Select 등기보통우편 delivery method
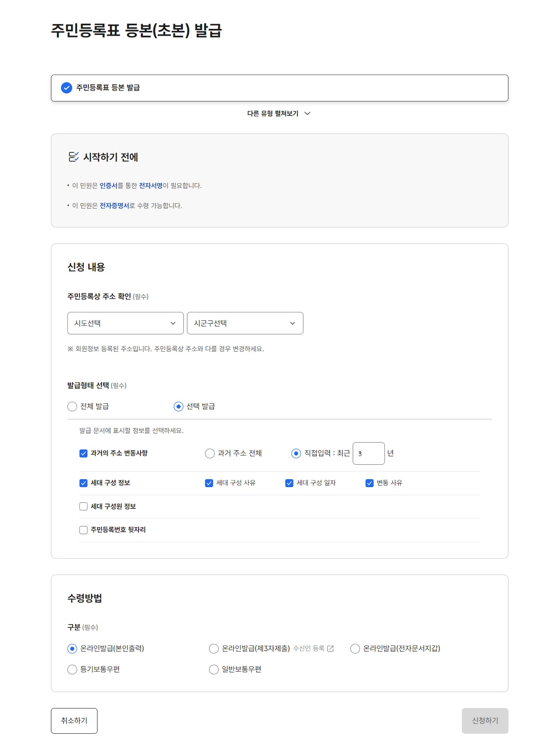Image resolution: width=559 pixels, height=756 pixels. (72, 669)
